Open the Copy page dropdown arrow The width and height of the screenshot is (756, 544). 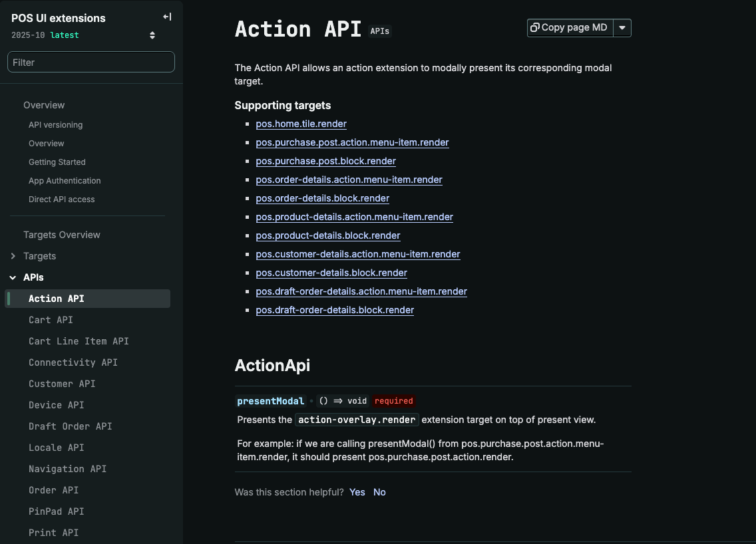[x=622, y=27]
